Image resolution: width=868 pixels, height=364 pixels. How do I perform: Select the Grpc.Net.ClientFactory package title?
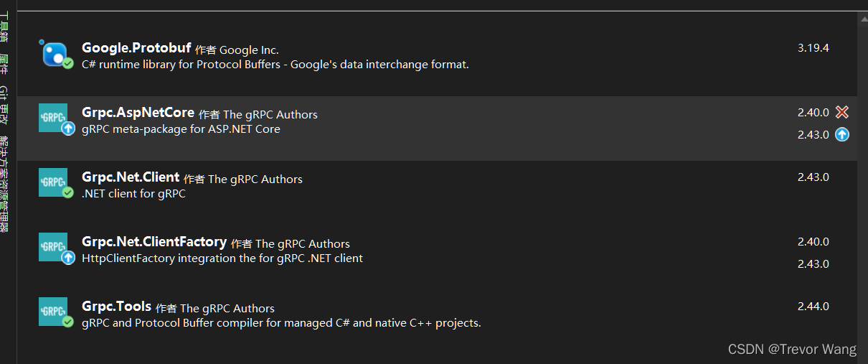(x=154, y=242)
